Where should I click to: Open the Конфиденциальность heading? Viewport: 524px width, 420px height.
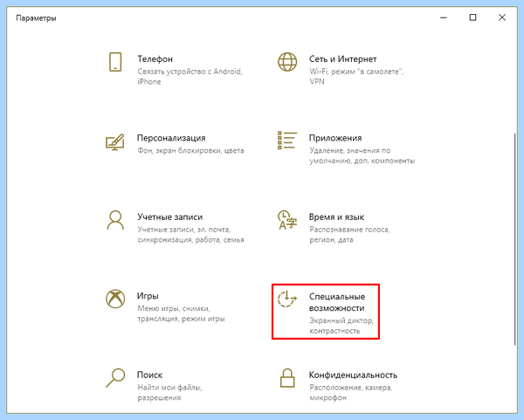pyautogui.click(x=353, y=375)
